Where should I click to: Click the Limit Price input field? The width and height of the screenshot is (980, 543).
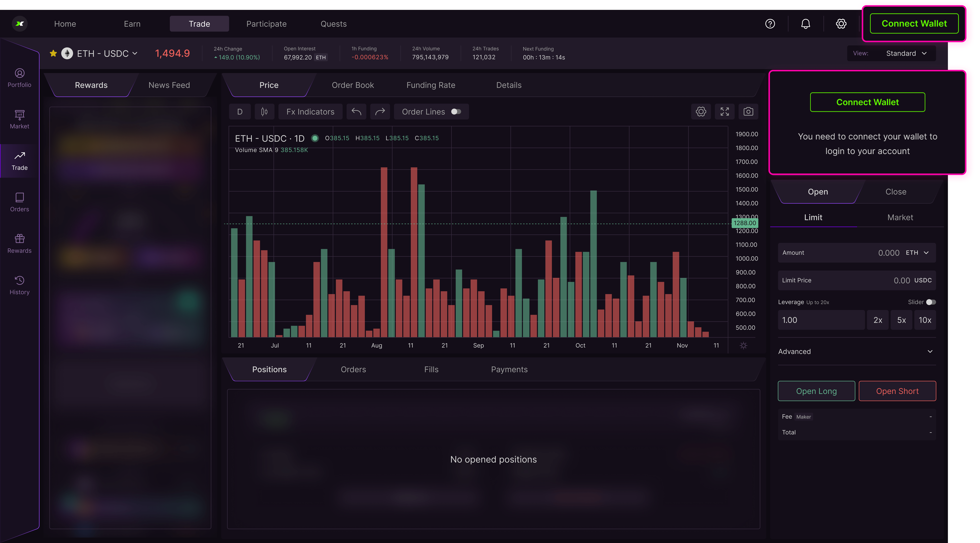coord(857,281)
